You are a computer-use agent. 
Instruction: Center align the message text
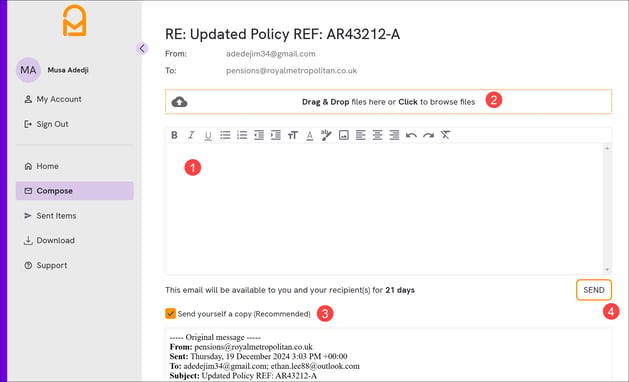[x=377, y=135]
